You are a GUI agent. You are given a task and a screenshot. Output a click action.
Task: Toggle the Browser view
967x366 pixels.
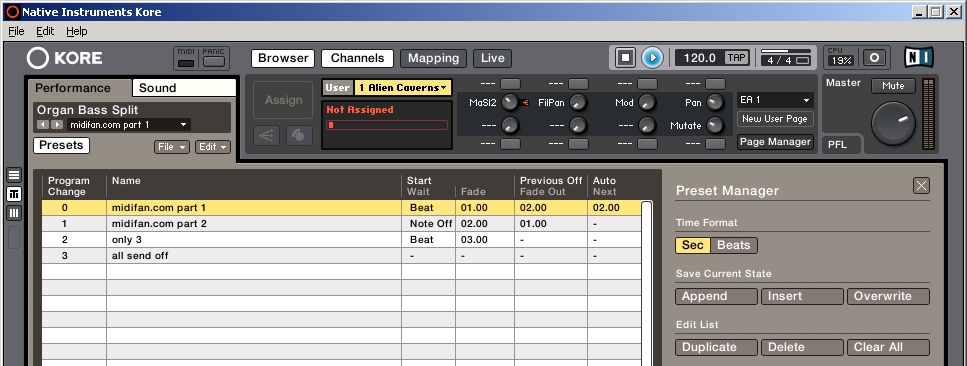[282, 58]
